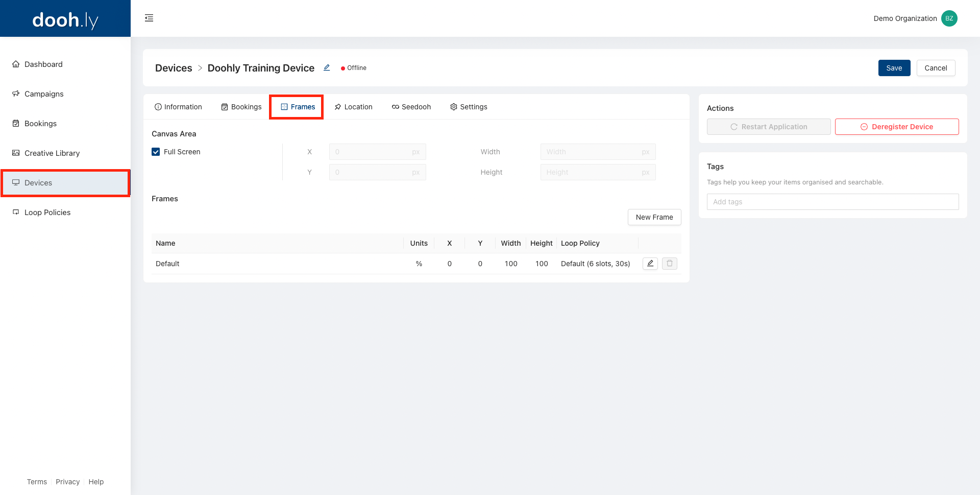Open the device Settings tab
The width and height of the screenshot is (980, 495).
pyautogui.click(x=469, y=107)
